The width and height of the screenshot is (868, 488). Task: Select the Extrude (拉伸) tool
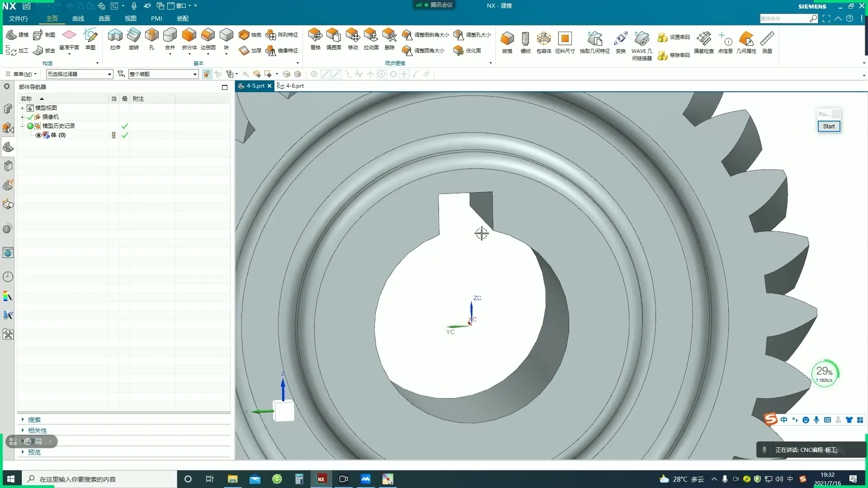click(x=115, y=36)
